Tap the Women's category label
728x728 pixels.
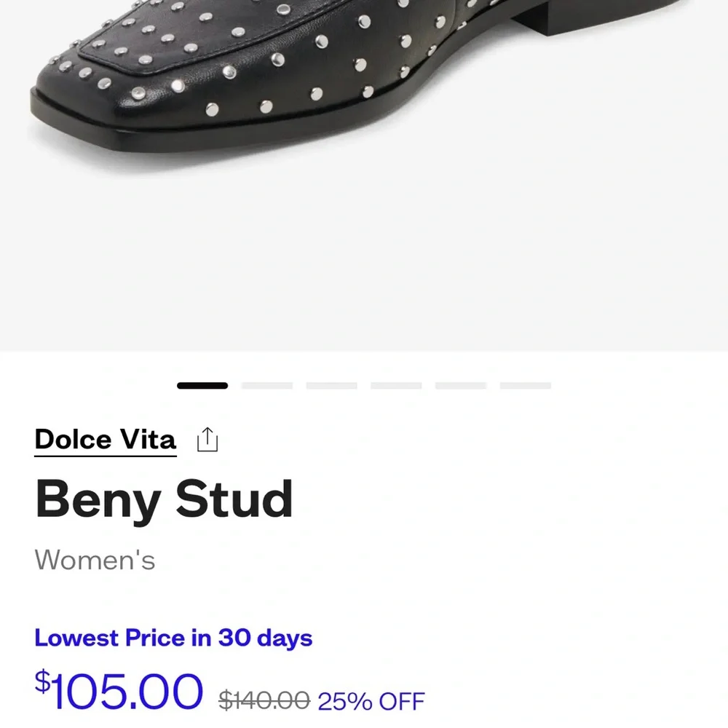tap(95, 561)
